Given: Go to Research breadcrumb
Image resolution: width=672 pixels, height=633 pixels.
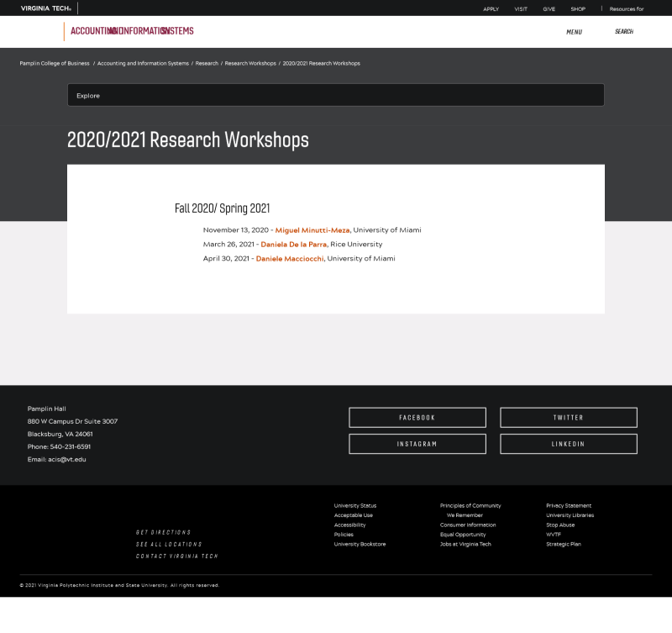Looking at the screenshot, I should [207, 64].
